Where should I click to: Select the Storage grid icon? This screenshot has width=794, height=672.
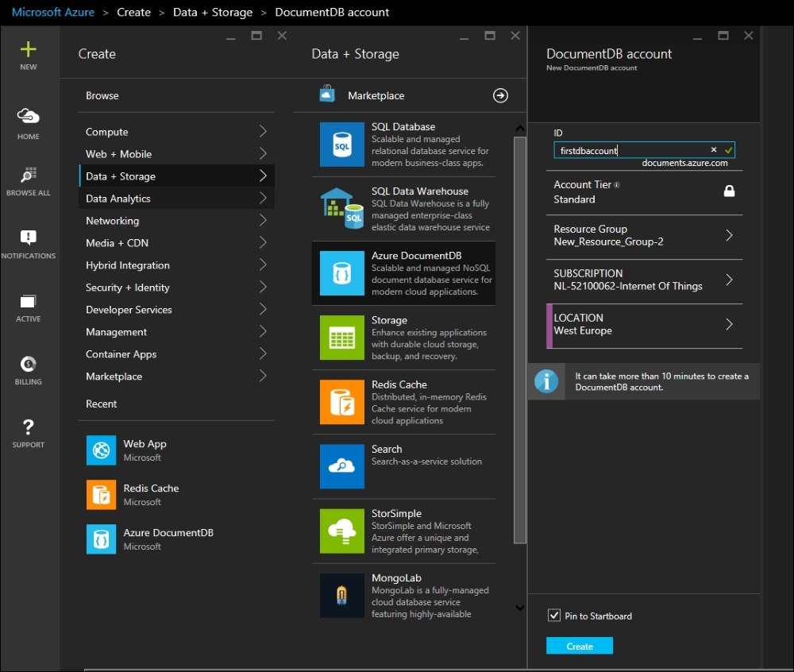341,338
